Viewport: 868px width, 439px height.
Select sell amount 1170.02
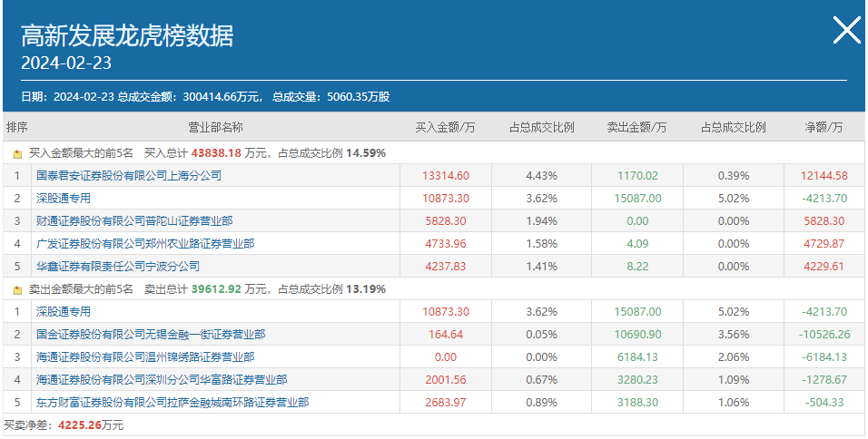click(x=637, y=176)
